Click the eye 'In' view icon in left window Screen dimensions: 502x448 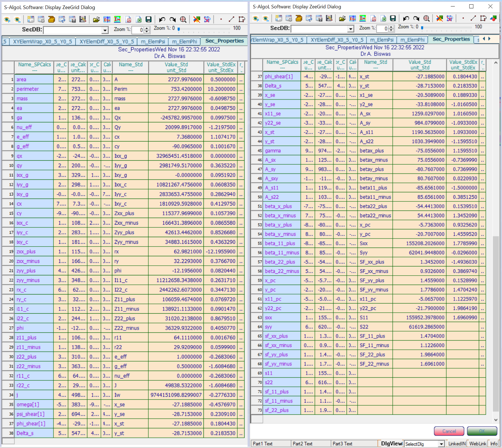point(17,19)
